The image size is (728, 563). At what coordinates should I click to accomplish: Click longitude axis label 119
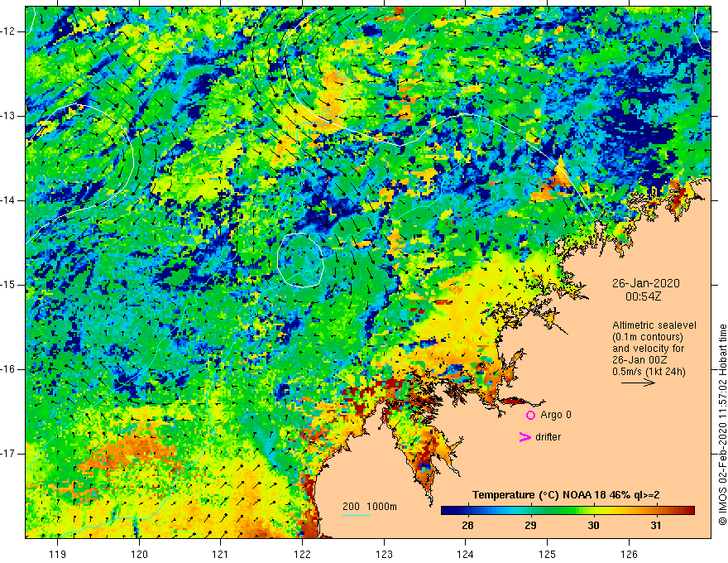point(58,554)
